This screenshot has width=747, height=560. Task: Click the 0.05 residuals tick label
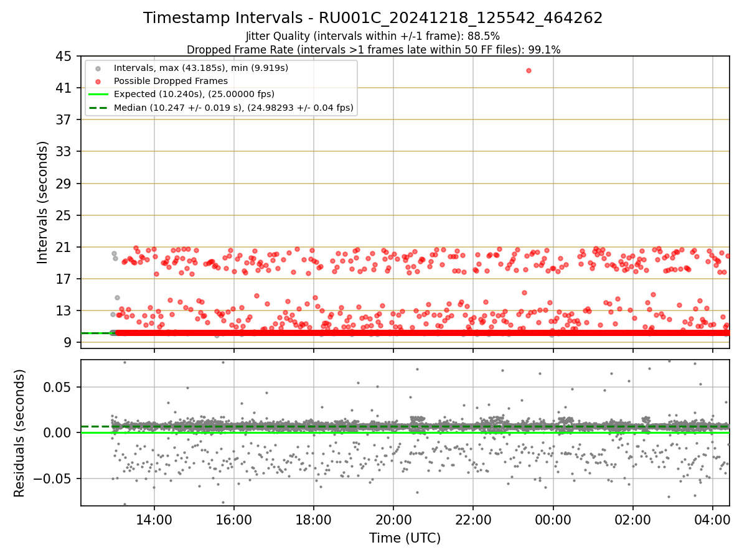[x=59, y=386]
